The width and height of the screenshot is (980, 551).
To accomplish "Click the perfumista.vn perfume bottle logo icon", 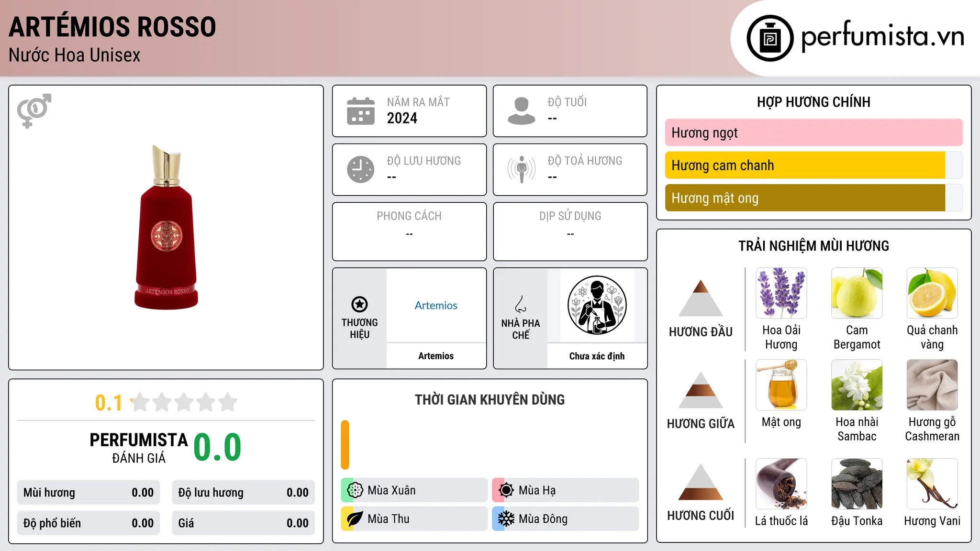I will (770, 38).
